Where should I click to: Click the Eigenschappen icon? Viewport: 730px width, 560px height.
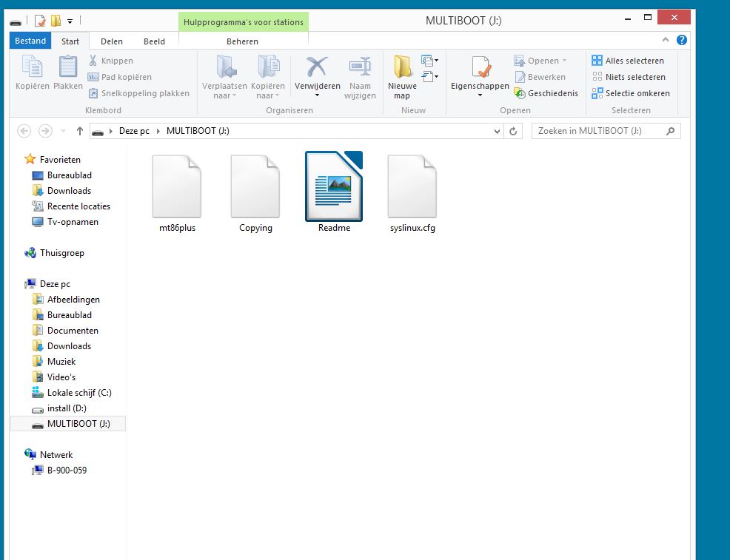click(x=480, y=67)
